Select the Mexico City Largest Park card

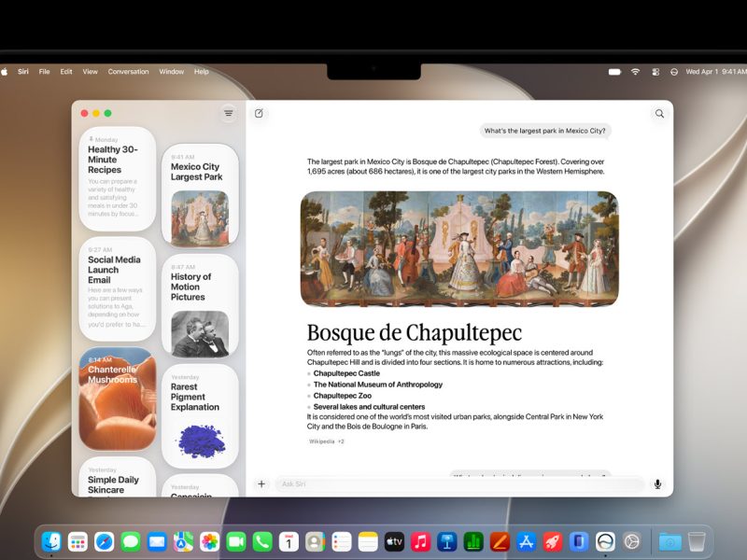pos(200,196)
